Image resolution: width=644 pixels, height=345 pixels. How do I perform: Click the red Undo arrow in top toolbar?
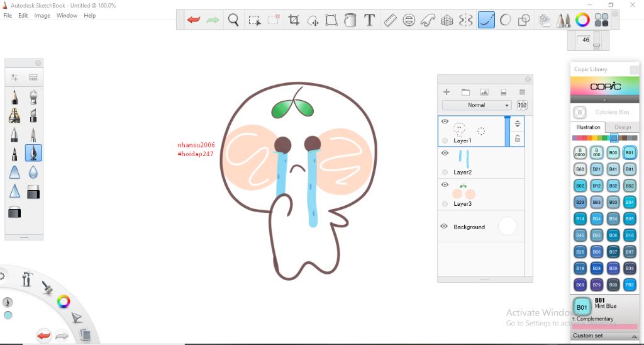point(194,20)
